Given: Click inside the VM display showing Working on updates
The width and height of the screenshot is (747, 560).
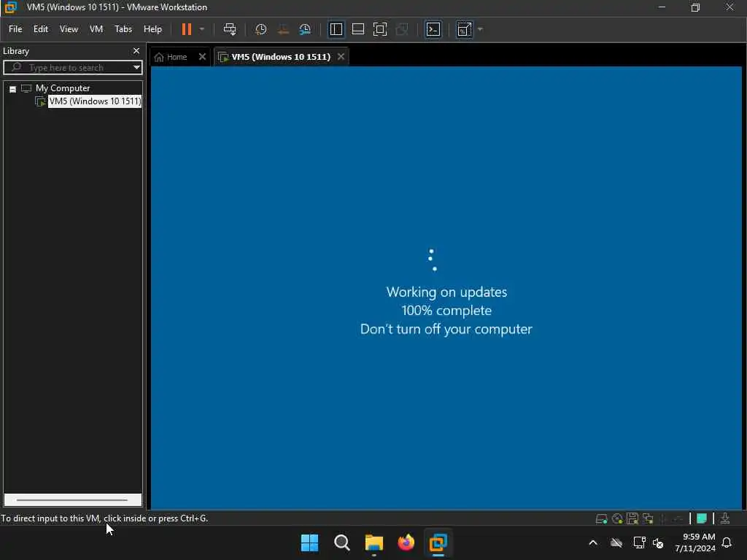Looking at the screenshot, I should tap(446, 287).
